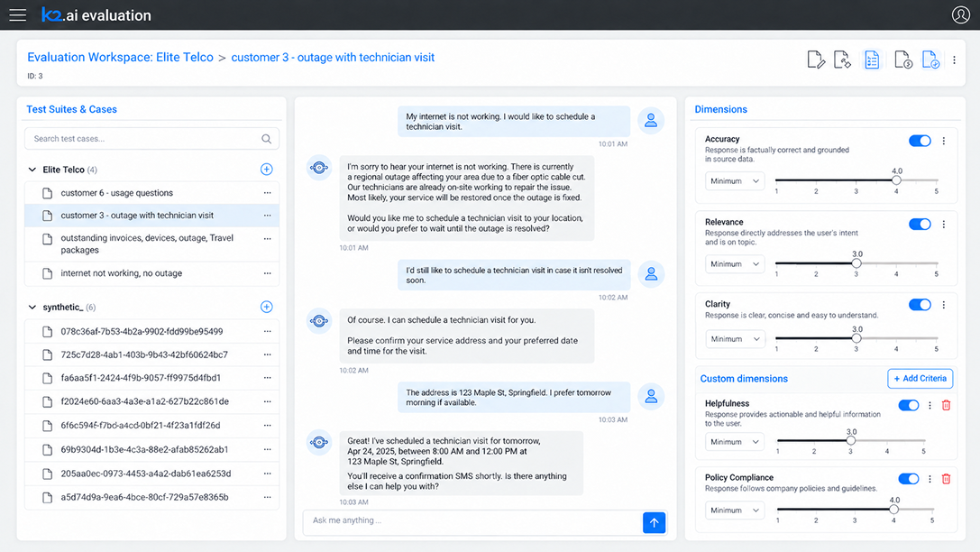Screen dimensions: 980x552
Task: Select outstanding invoices, devices, outage case
Action: pyautogui.click(x=151, y=244)
